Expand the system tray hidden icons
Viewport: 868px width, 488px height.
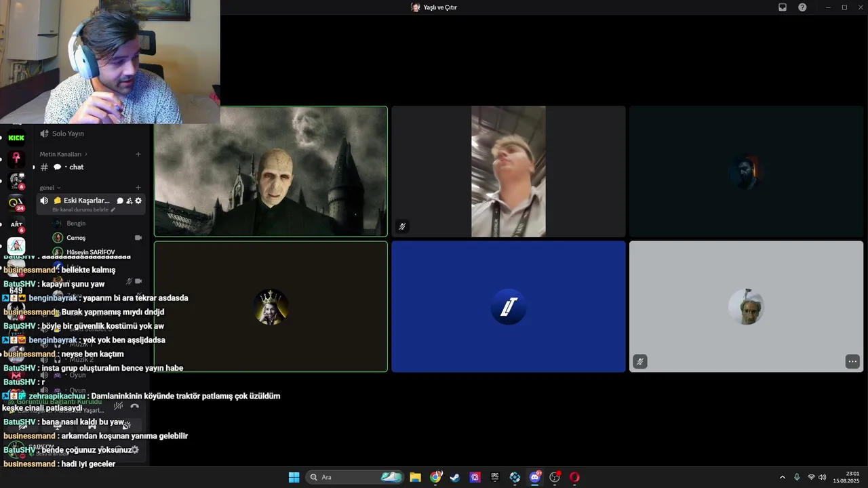point(782,477)
